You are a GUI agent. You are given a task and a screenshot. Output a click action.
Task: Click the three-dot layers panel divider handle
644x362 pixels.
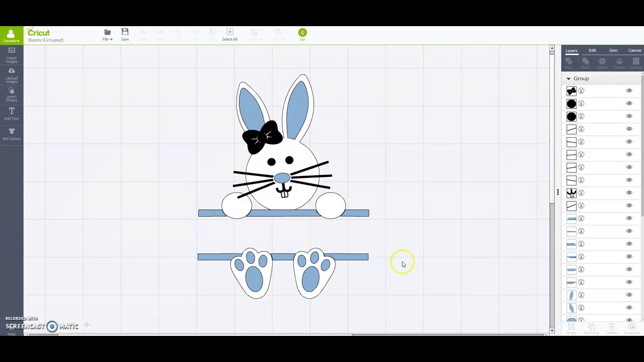pos(557,192)
